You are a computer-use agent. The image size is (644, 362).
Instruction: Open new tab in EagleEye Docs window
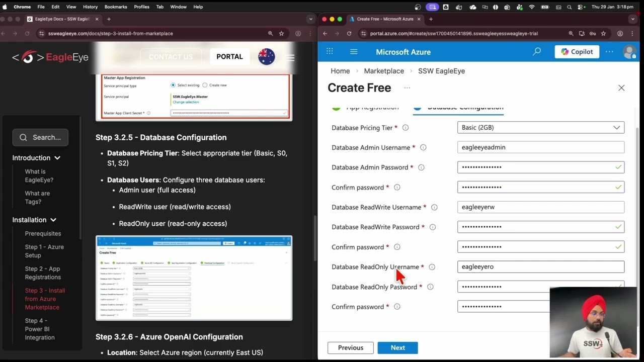click(x=109, y=19)
